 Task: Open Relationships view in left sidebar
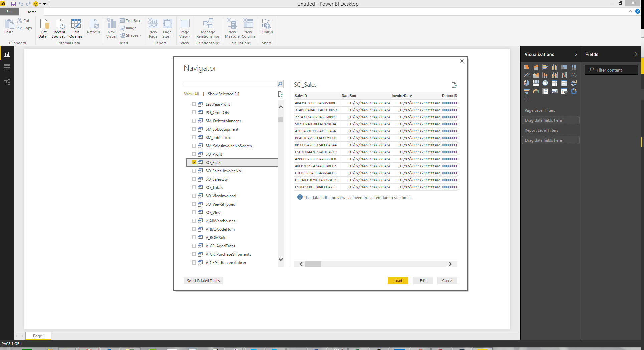pyautogui.click(x=7, y=82)
